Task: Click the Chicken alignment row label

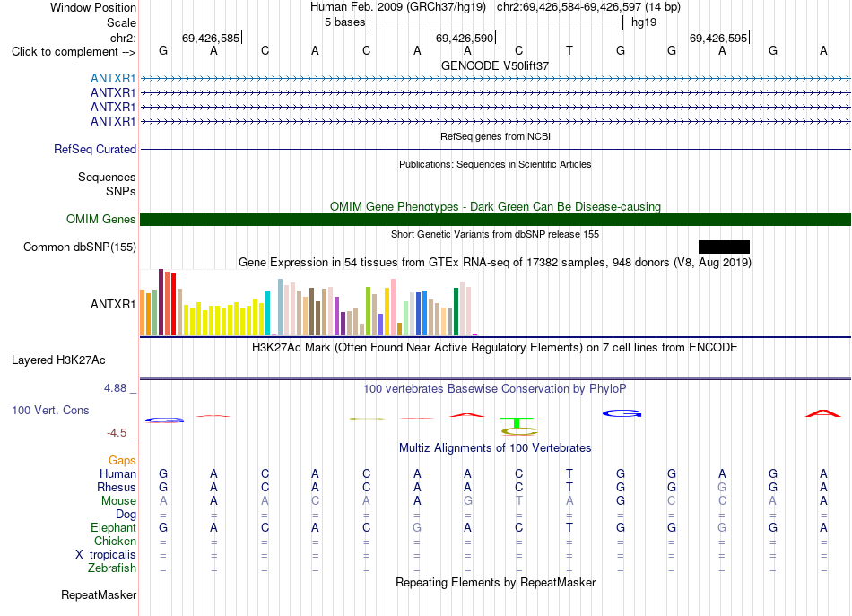Action: tap(115, 541)
